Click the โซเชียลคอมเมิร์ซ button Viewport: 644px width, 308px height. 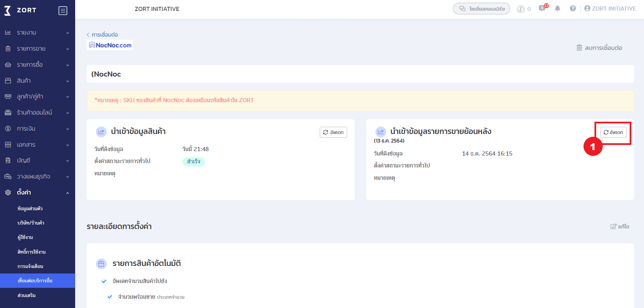tap(481, 9)
